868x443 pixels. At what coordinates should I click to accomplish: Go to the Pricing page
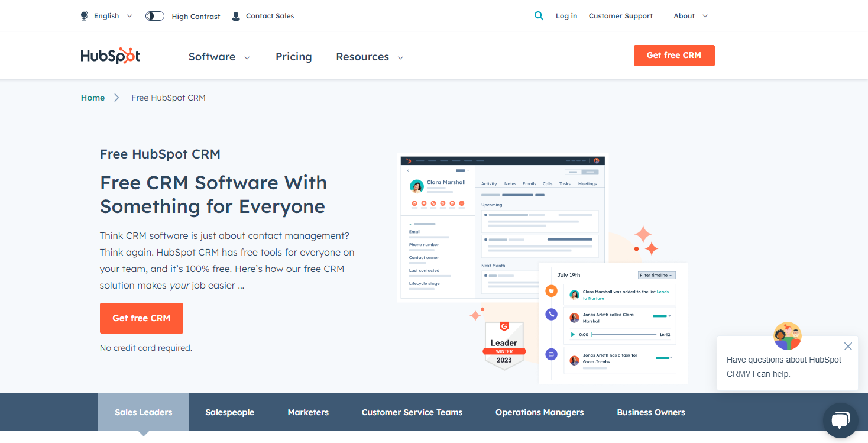point(293,57)
